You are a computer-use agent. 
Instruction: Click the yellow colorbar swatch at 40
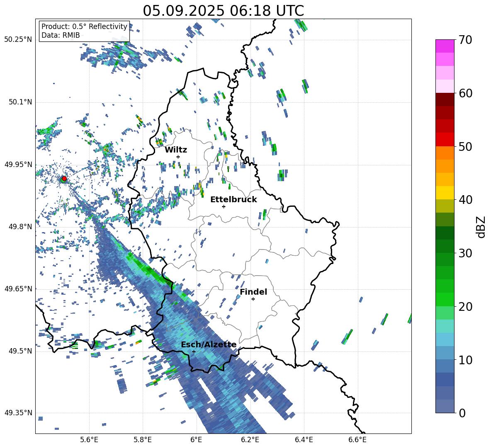point(445,193)
